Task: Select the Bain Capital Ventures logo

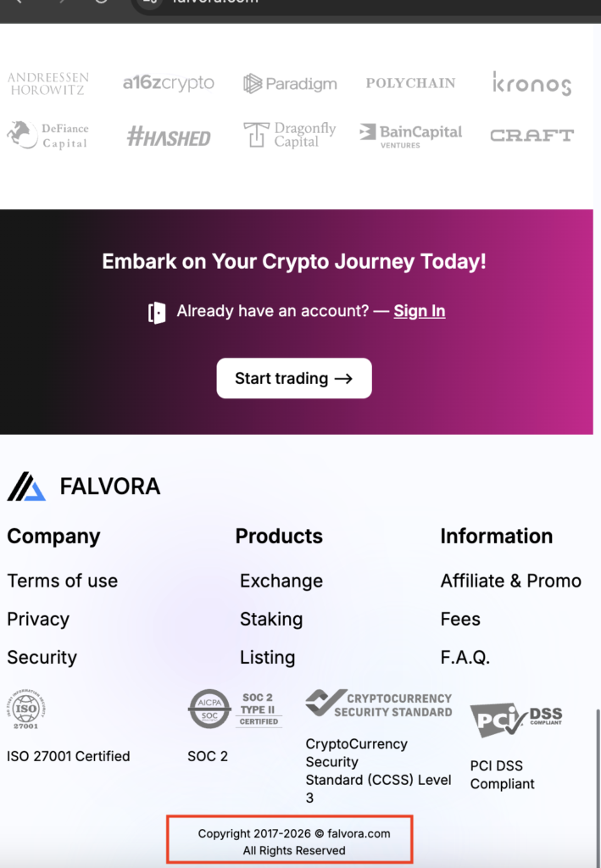Action: click(x=410, y=135)
